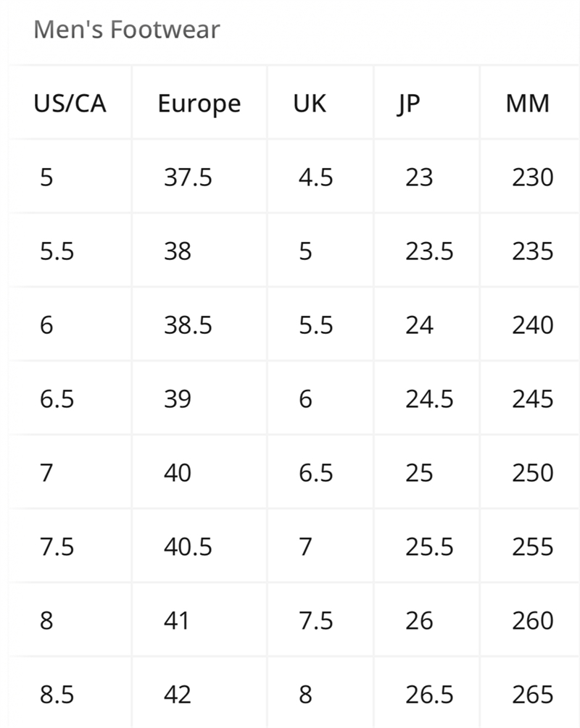Click the JP 23.5 cell

429,251
